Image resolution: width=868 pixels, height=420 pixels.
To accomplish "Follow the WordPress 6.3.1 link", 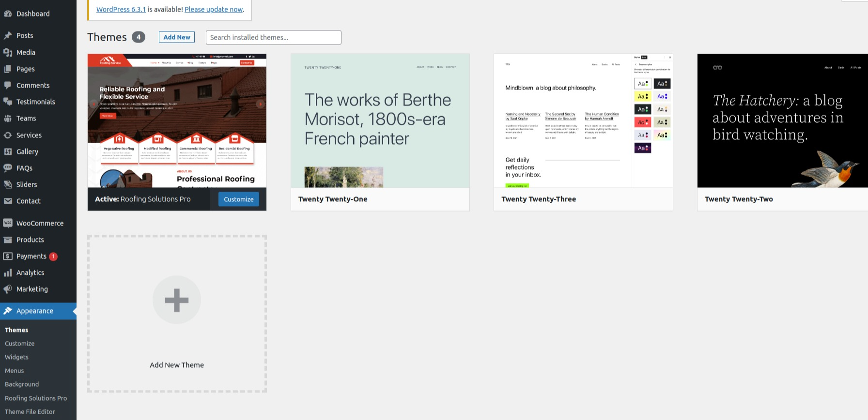I will pos(121,9).
